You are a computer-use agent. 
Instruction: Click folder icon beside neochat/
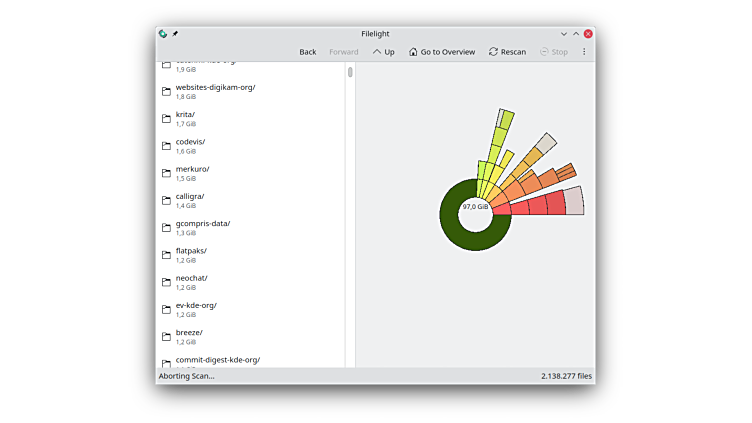(x=167, y=283)
